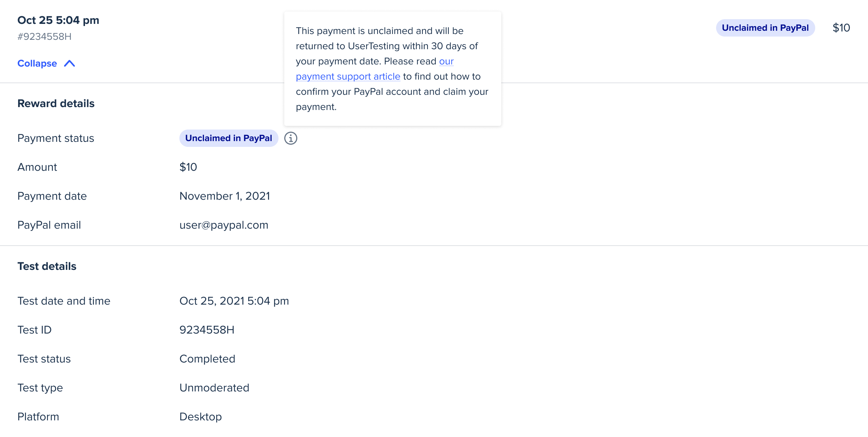Click the Oct 25, 2021 5:04 pm test date value

(x=234, y=301)
